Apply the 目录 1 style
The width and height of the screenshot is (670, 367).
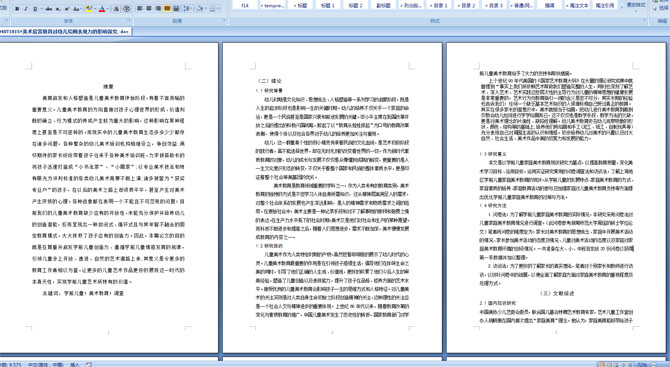click(439, 6)
